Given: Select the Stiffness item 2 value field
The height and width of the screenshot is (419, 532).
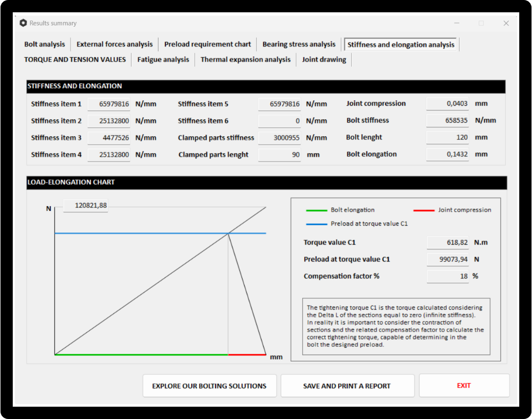Looking at the screenshot, I should coord(109,121).
